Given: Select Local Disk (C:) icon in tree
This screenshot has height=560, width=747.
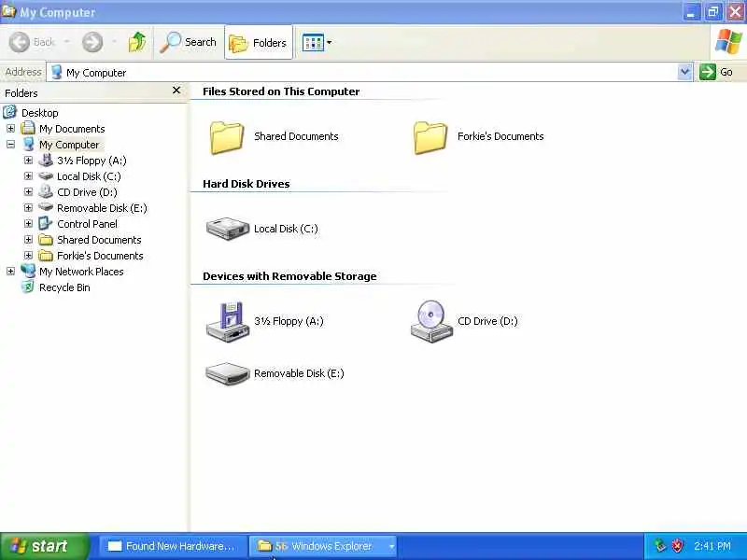Looking at the screenshot, I should [x=46, y=176].
